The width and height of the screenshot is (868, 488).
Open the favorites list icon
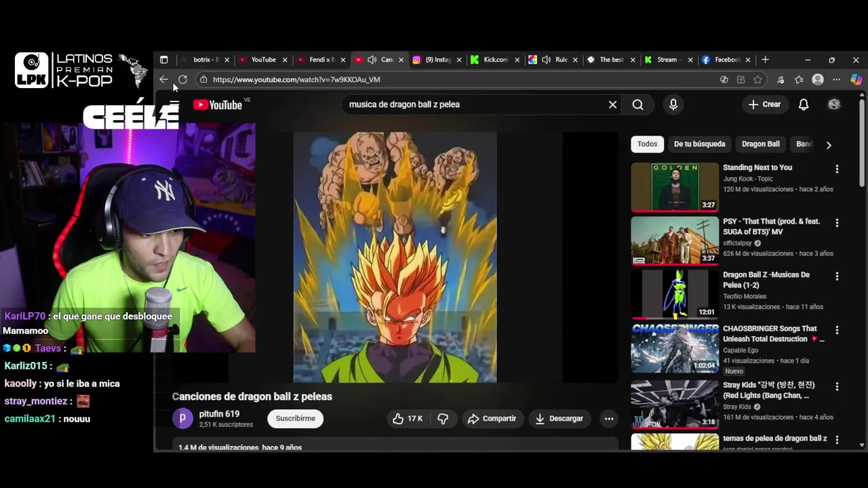tap(799, 79)
